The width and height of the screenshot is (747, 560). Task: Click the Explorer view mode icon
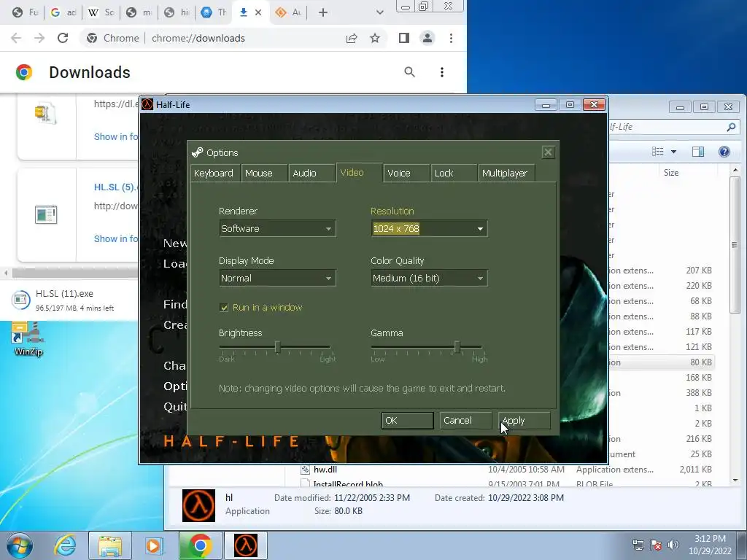[658, 152]
